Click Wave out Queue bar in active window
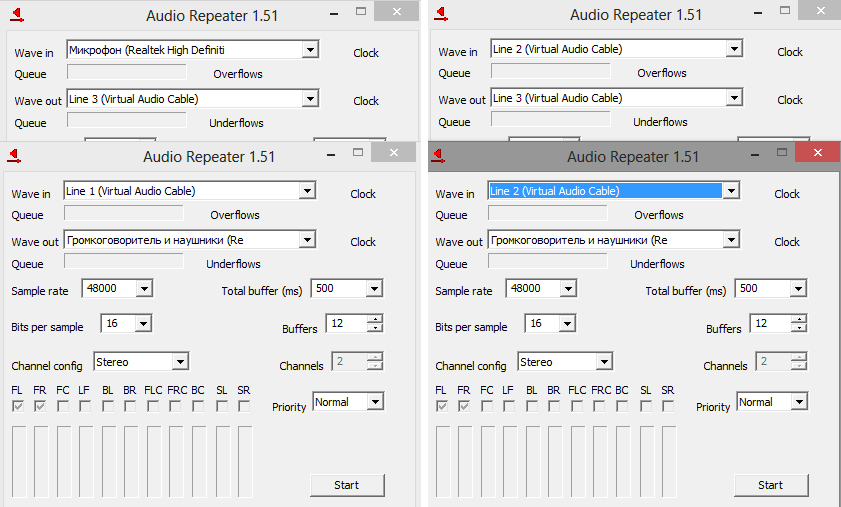The width and height of the screenshot is (841, 507). click(x=548, y=261)
